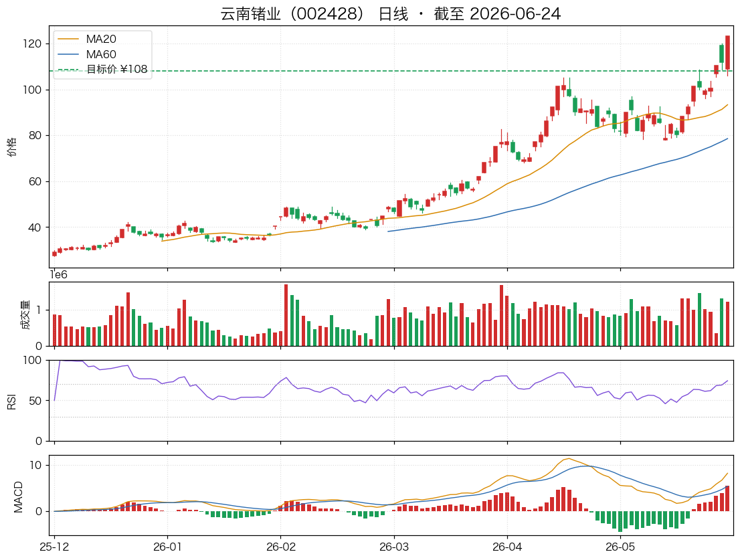
Task: Click the 目标价 ¥108 legend label
Action: pos(117,70)
